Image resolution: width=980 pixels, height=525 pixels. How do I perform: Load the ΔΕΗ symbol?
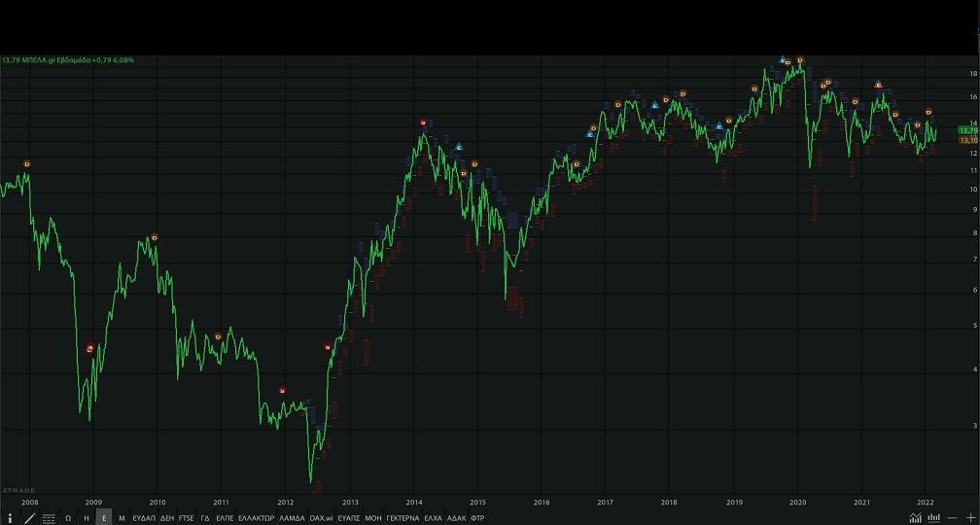coord(167,517)
